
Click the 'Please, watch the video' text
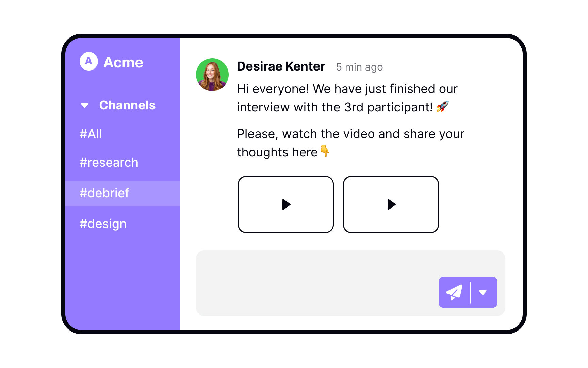[350, 134]
